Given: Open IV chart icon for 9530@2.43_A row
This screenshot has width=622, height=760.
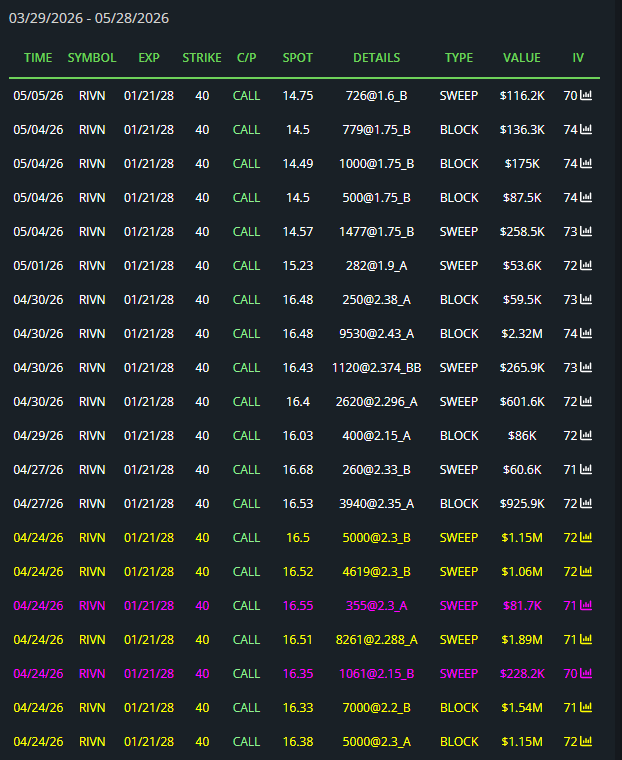Looking at the screenshot, I should 586,333.
